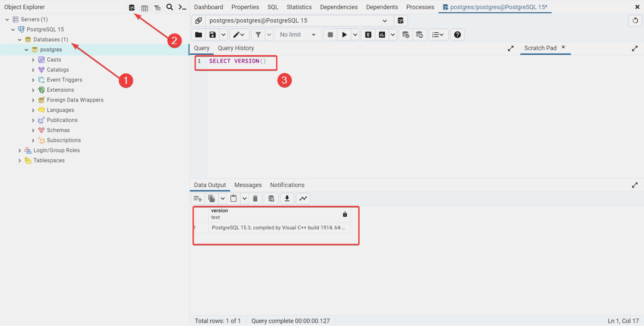
Task: Open the Query Tool from Object Explorer toolbar
Action: [132, 7]
